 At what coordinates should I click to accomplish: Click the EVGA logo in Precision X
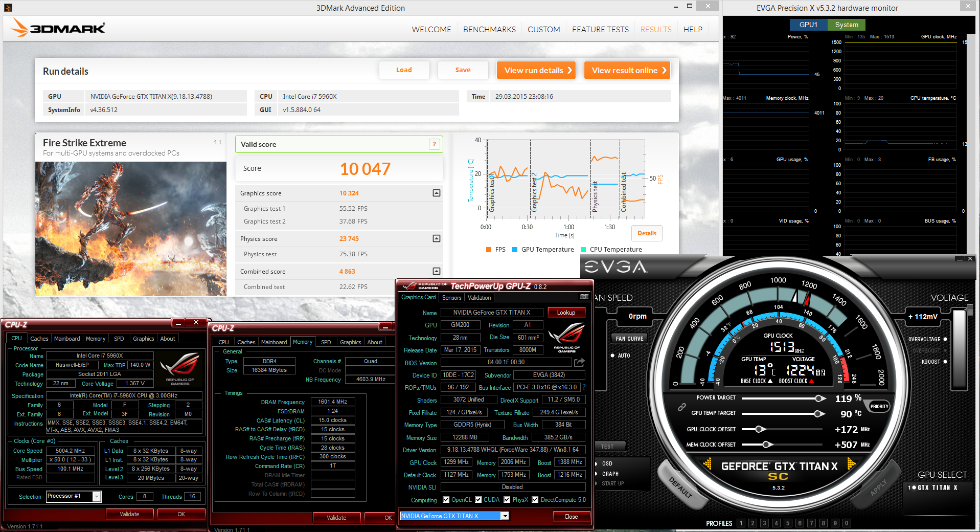(x=616, y=267)
